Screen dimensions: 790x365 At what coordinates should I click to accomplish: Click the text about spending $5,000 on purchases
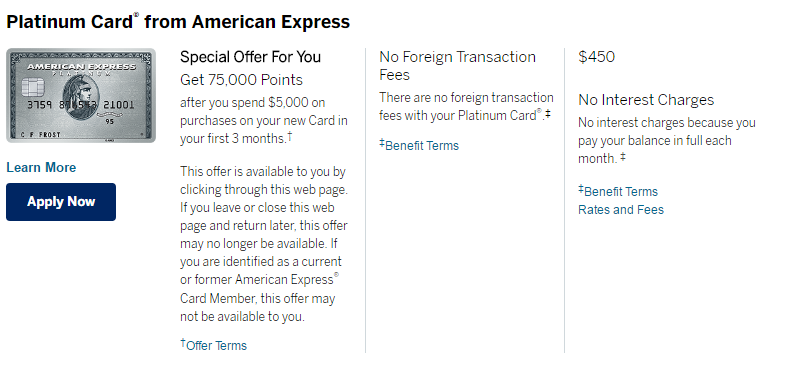(x=264, y=120)
